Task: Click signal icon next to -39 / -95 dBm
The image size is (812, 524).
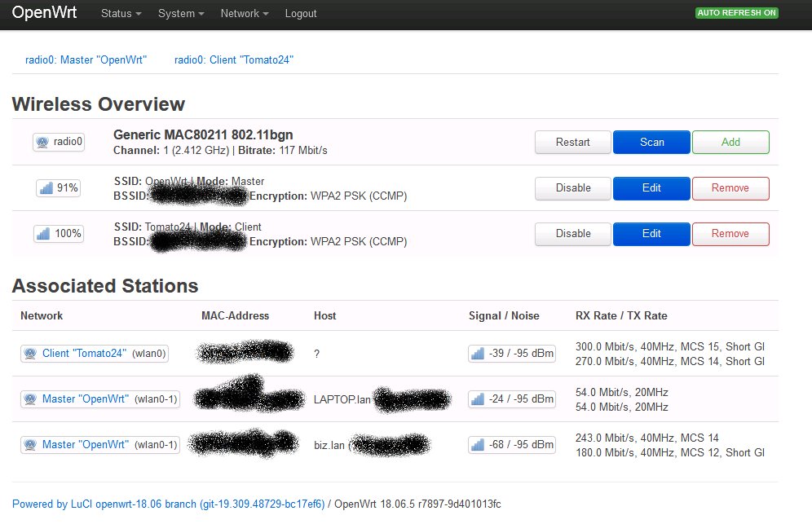Action: (478, 353)
